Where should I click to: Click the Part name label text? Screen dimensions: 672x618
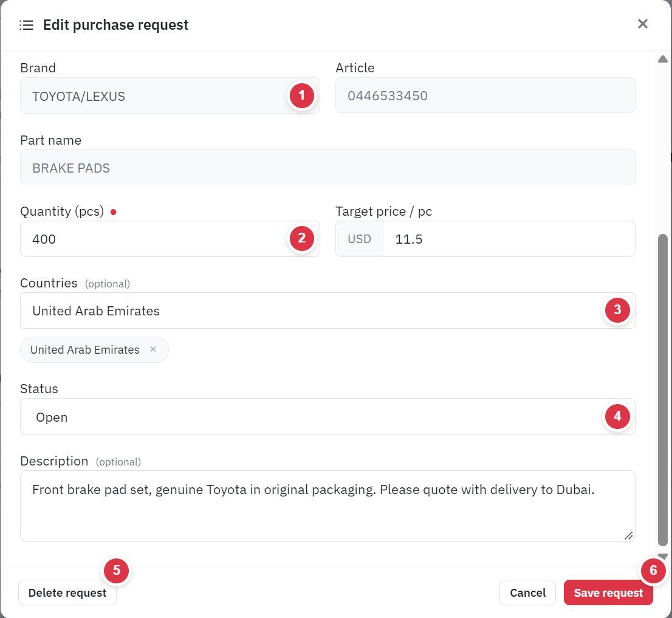50,140
